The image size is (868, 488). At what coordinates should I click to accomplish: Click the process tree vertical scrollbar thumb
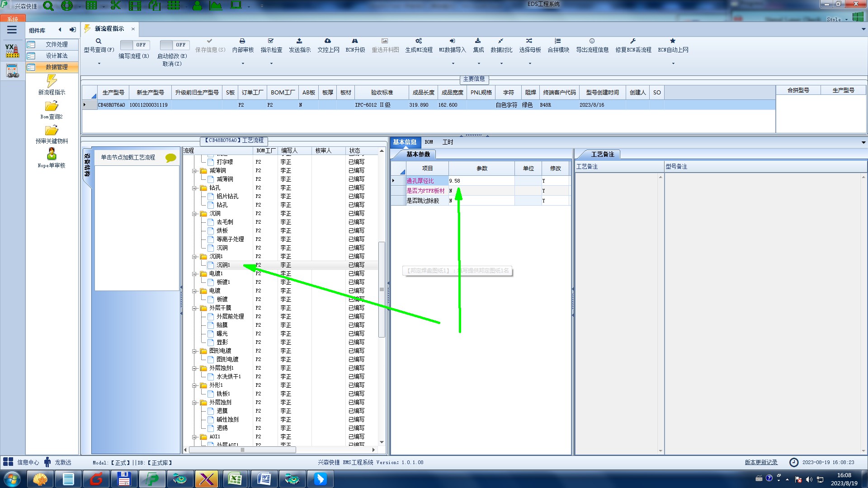coord(382,289)
